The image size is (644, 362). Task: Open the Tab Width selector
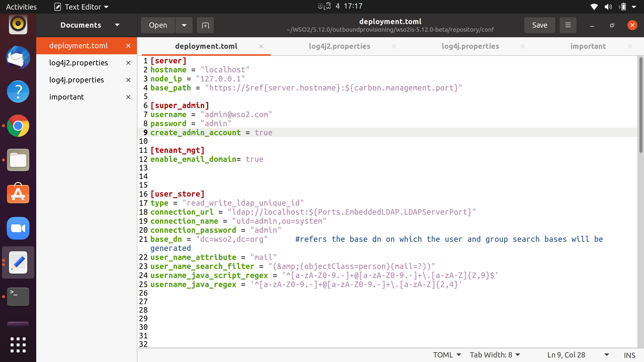(495, 355)
